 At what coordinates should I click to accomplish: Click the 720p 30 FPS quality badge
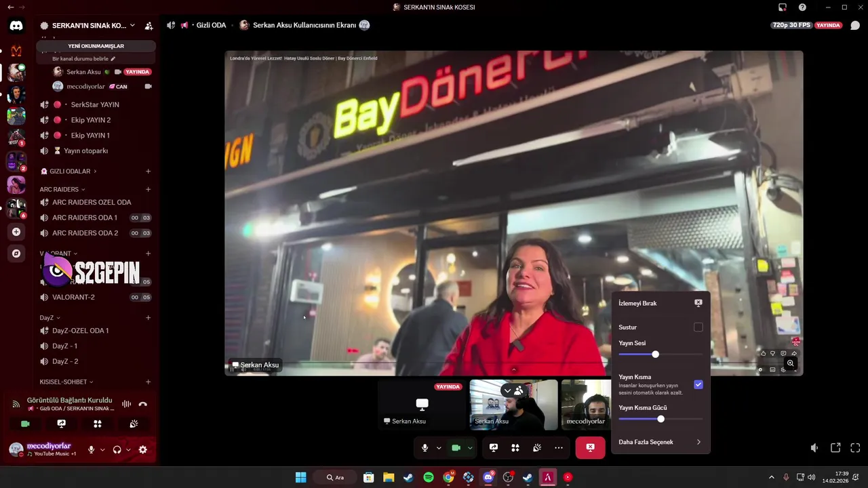pos(791,25)
